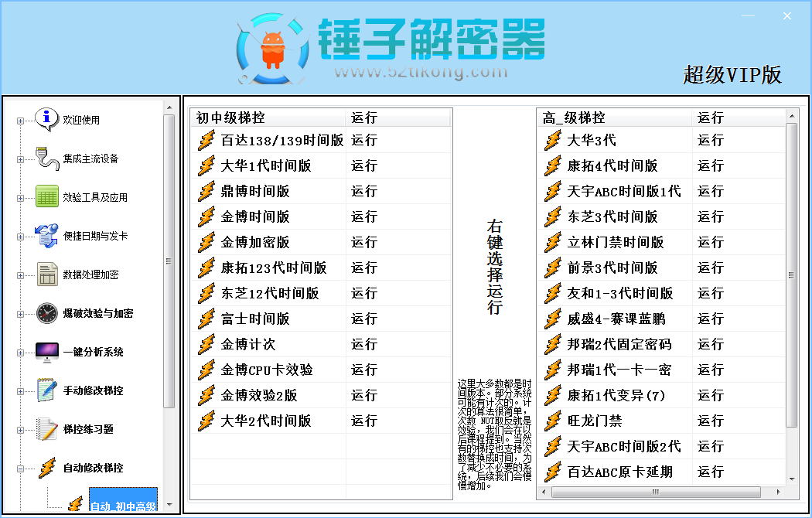Click the document icon for 数据处理加密
Image resolution: width=812 pixels, height=518 pixels.
click(x=47, y=274)
